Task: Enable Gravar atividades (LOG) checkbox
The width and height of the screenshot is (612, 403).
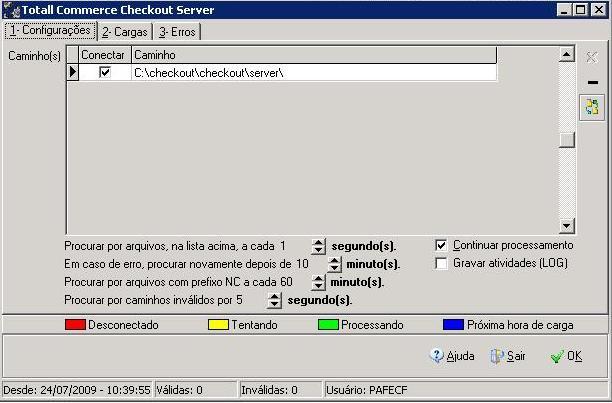Action: coord(442,263)
